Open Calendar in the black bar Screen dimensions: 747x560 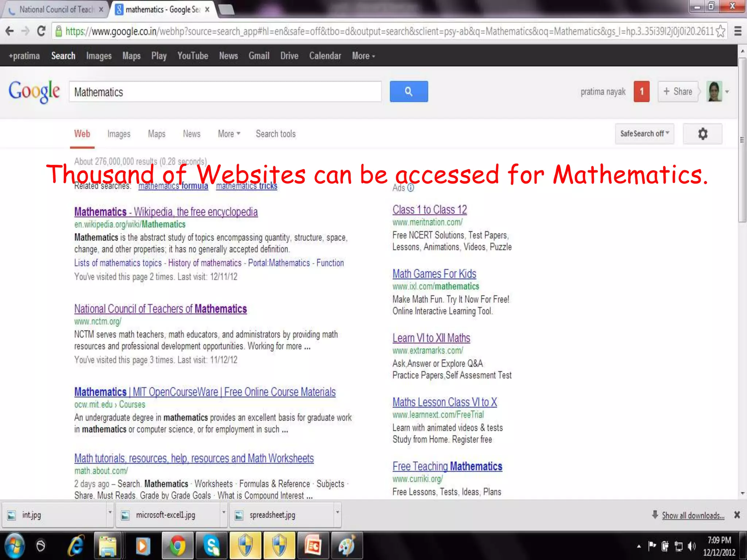(325, 56)
